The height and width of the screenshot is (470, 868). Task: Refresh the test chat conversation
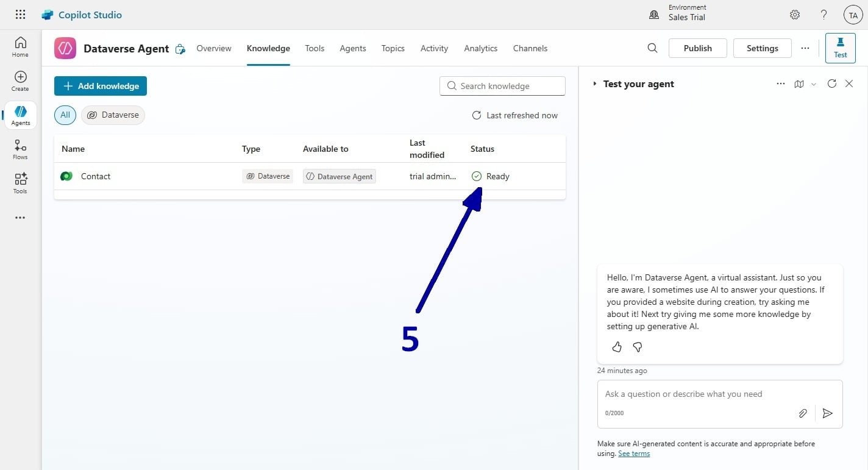(x=831, y=84)
